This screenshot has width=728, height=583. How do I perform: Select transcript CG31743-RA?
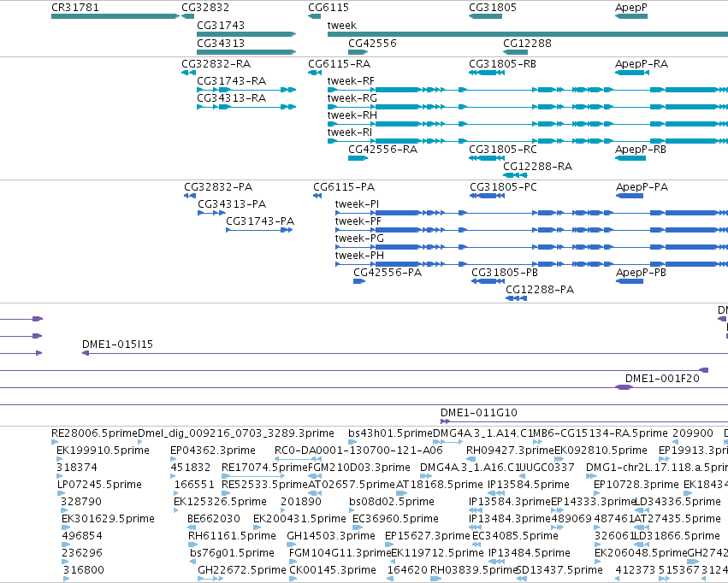[246, 90]
